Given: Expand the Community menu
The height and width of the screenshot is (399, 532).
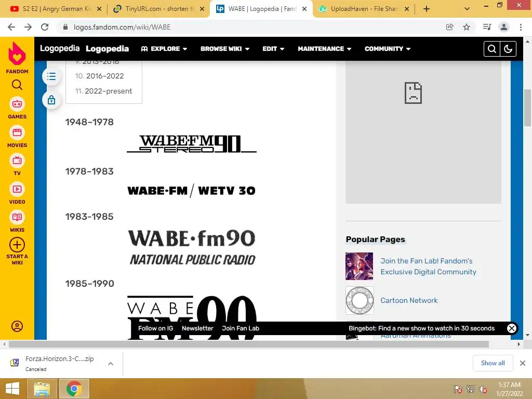Looking at the screenshot, I should (388, 49).
